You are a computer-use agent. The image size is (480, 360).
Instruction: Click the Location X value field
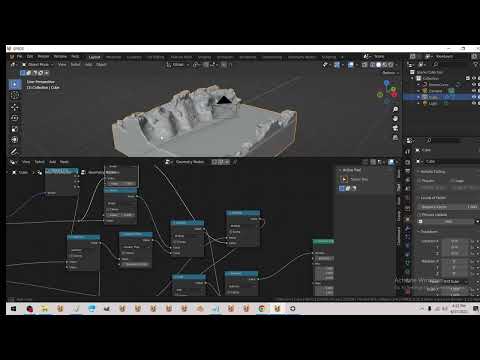click(455, 241)
